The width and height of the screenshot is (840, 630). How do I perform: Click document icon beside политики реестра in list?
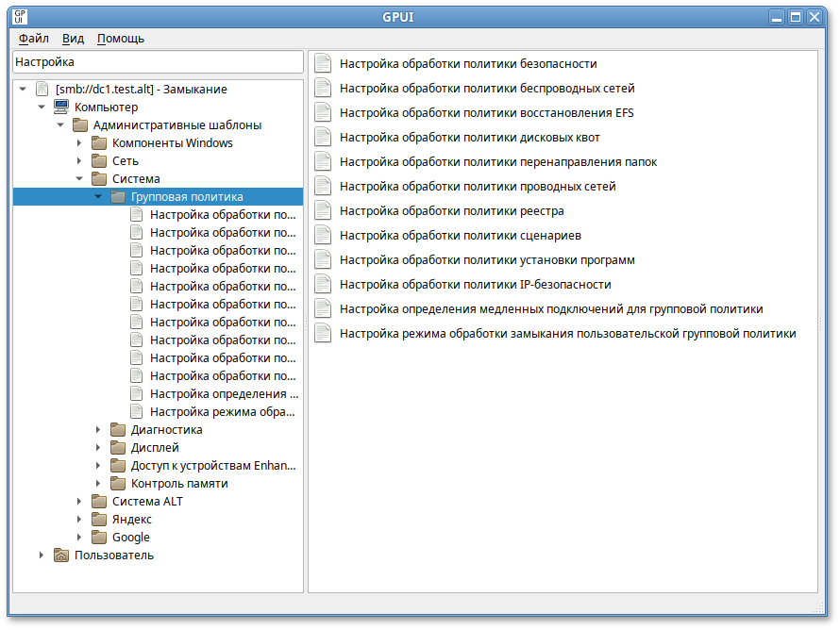(323, 211)
